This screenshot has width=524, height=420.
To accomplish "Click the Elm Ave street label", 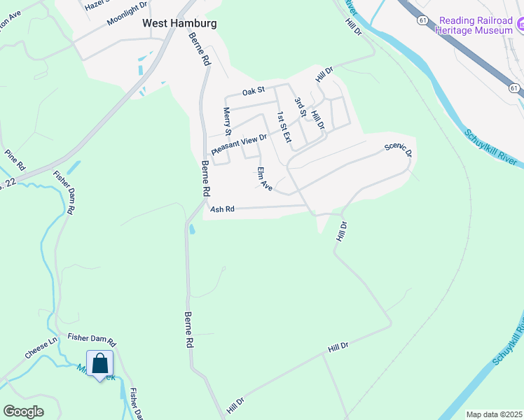I will click(x=265, y=179).
